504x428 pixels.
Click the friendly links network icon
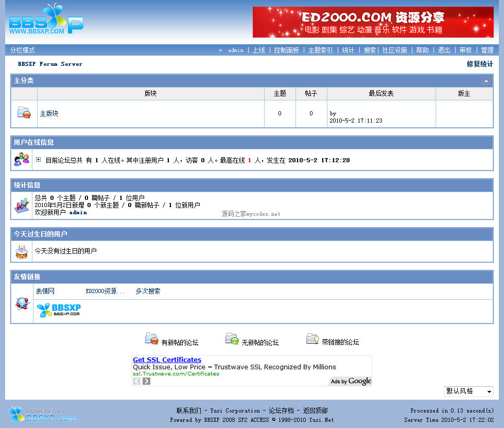pos(23,303)
